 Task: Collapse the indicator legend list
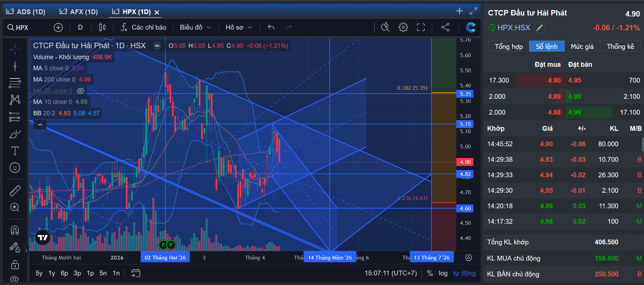point(40,125)
